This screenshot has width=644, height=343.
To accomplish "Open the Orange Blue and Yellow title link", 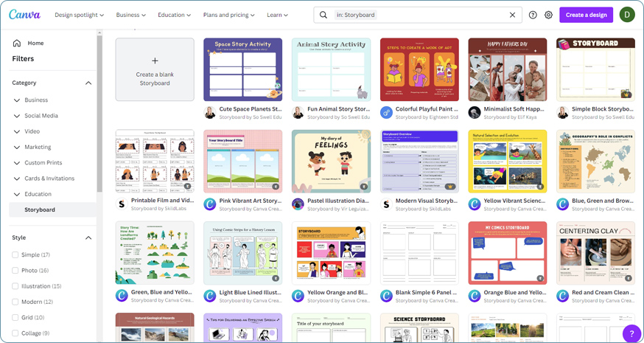I will click(x=515, y=292).
